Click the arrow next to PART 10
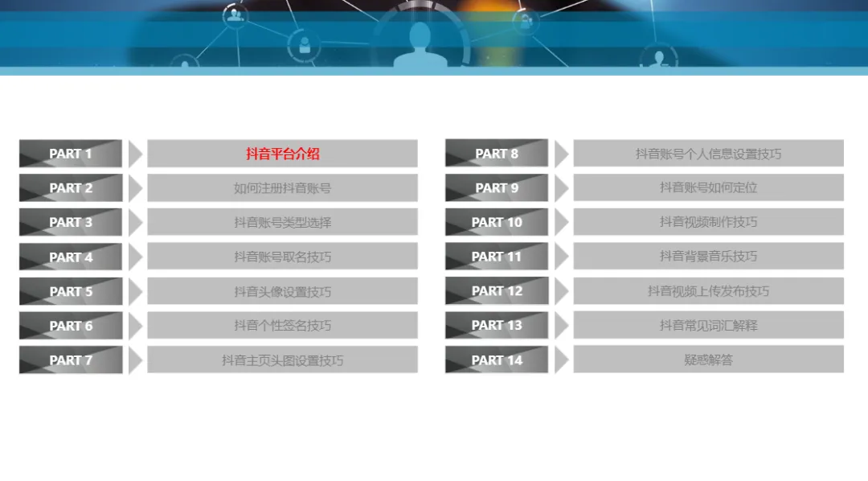This screenshot has height=481, width=868. 561,222
